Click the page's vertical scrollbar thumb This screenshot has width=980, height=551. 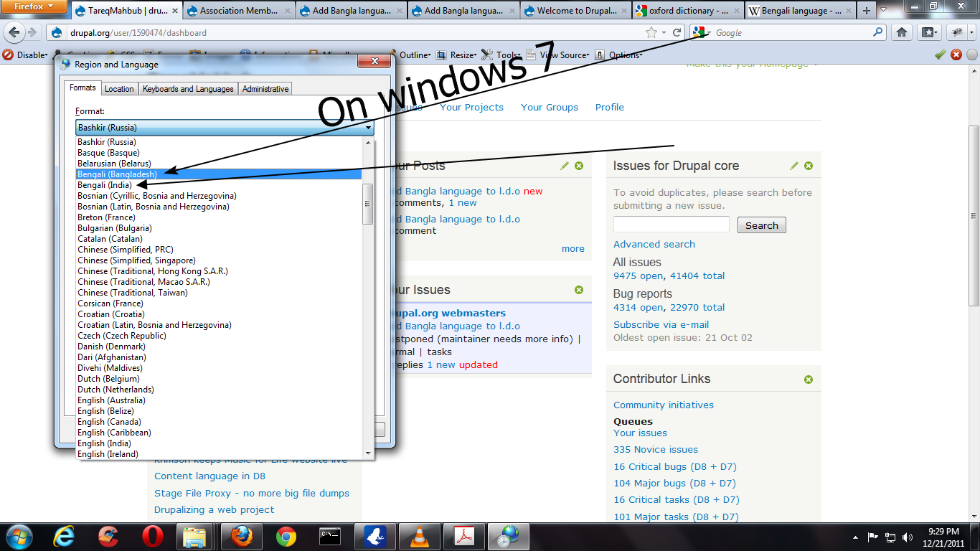(974, 215)
